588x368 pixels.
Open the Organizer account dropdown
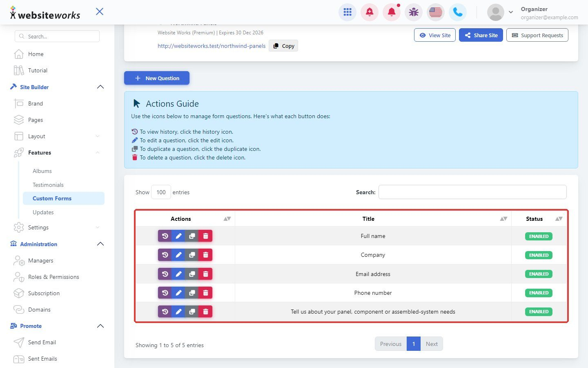pos(510,12)
